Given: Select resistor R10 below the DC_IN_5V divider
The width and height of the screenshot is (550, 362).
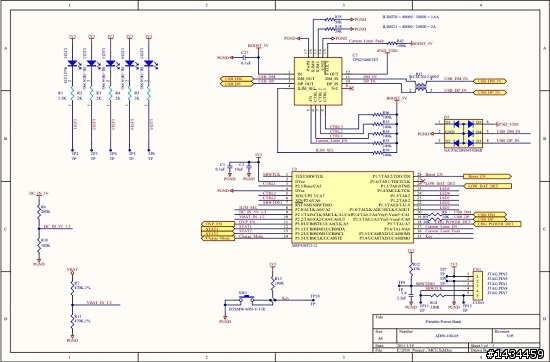Looking at the screenshot, I should click(39, 244).
